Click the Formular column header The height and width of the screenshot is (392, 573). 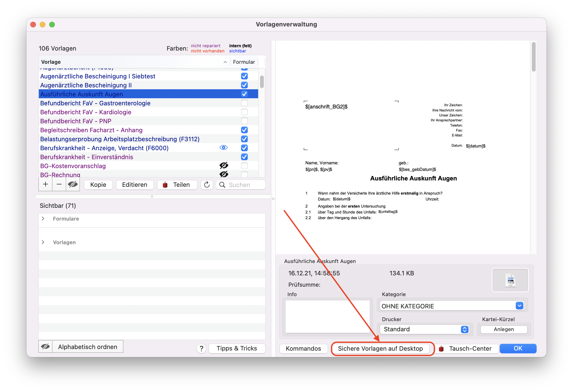point(244,62)
